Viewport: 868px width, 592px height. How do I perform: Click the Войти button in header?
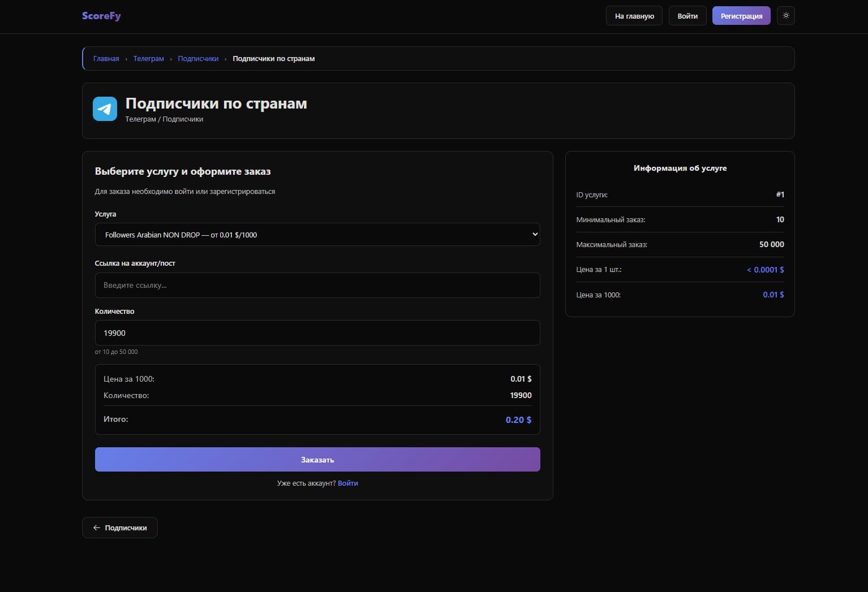[x=687, y=16]
